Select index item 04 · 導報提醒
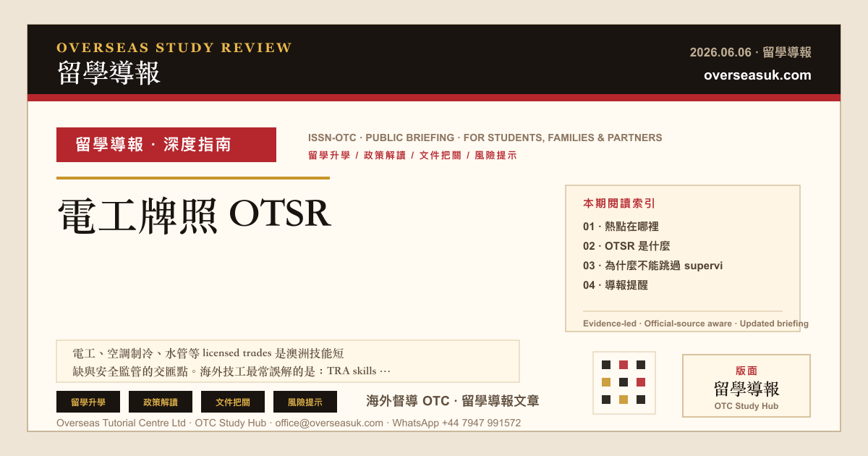868x456 pixels. point(616,285)
